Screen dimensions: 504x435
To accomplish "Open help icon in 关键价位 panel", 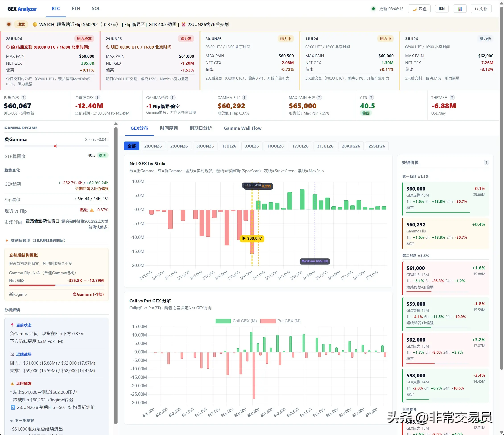I will pos(486,162).
